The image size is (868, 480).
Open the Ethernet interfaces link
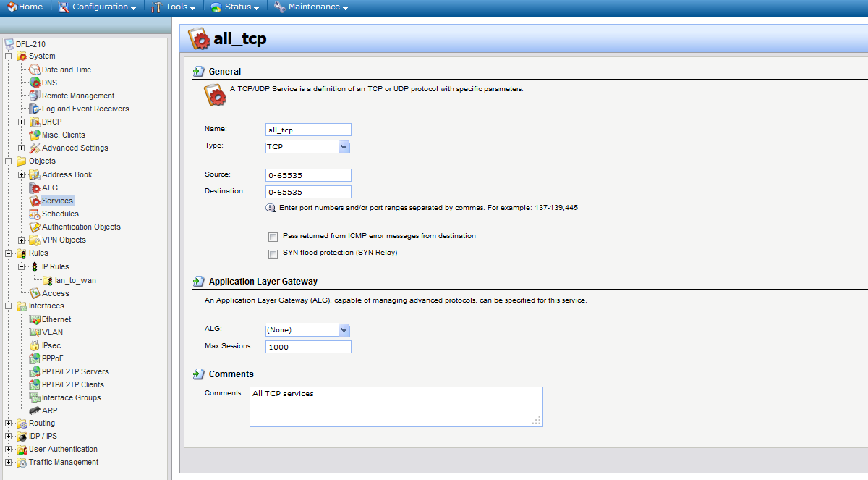pyautogui.click(x=56, y=319)
